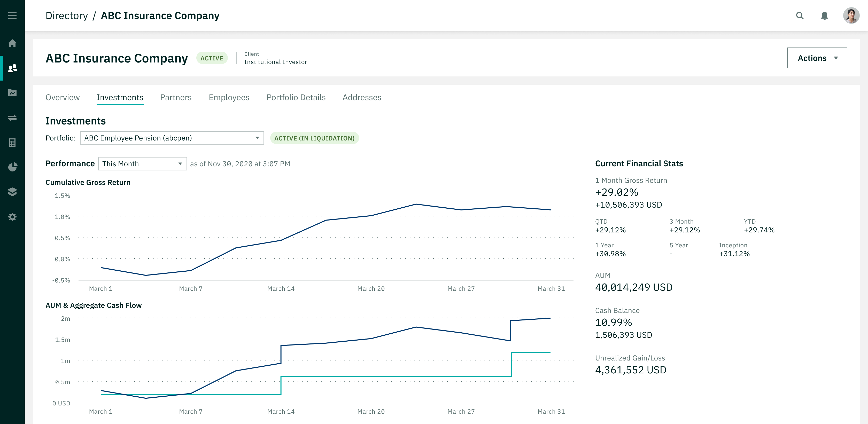Expand the Actions dropdown button

tap(817, 58)
